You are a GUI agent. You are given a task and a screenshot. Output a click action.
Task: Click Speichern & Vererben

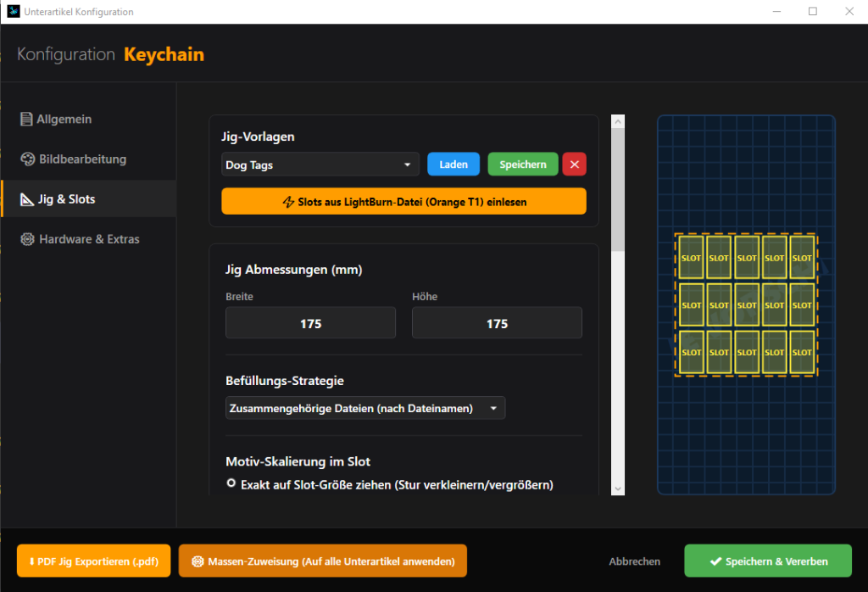[768, 561]
